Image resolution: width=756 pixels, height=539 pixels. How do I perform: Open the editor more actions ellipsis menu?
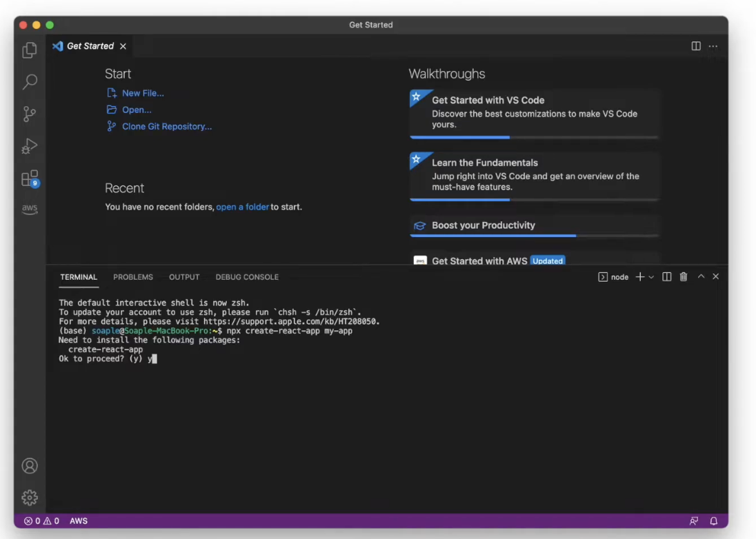click(713, 45)
